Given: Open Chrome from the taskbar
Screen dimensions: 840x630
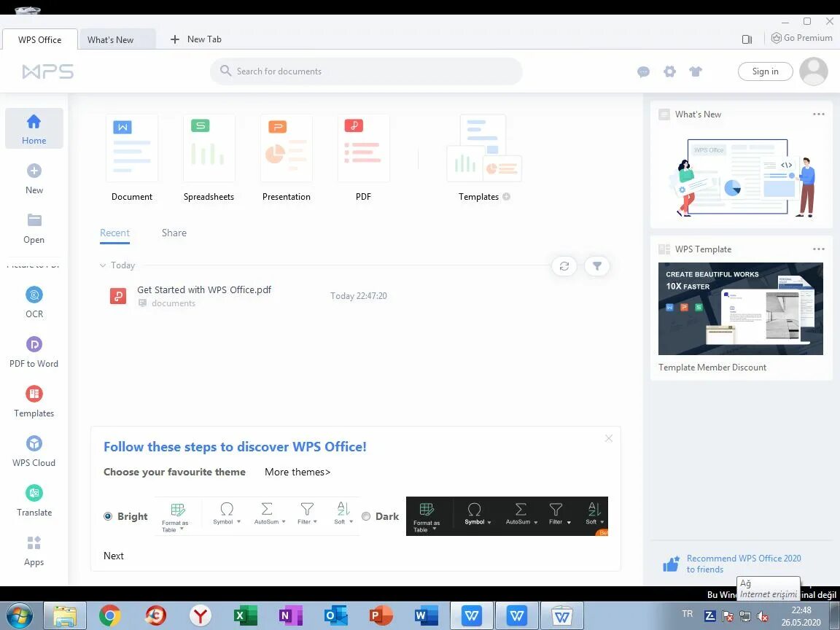Looking at the screenshot, I should pos(109,615).
